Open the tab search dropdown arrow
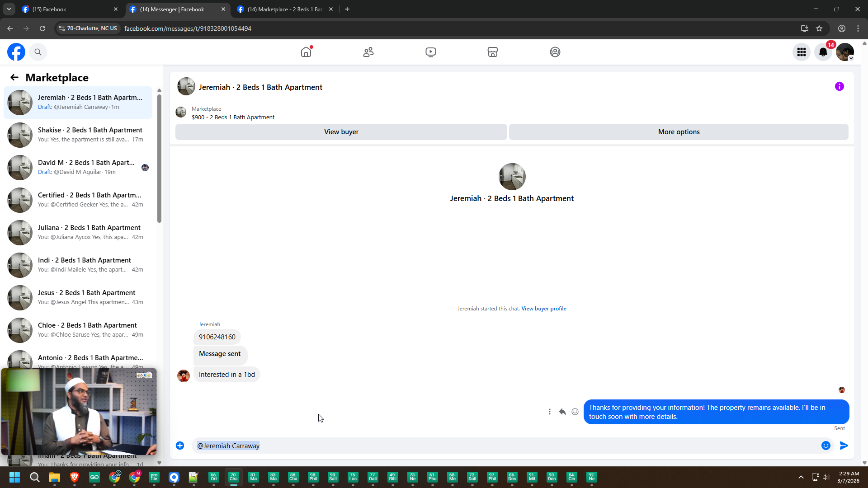The height and width of the screenshot is (488, 868). tap(9, 9)
